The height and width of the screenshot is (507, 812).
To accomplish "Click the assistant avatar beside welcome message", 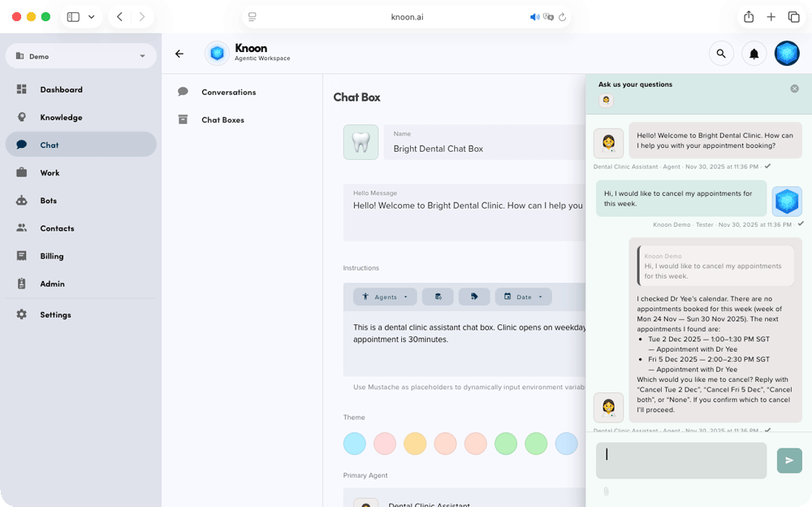I will [x=608, y=144].
